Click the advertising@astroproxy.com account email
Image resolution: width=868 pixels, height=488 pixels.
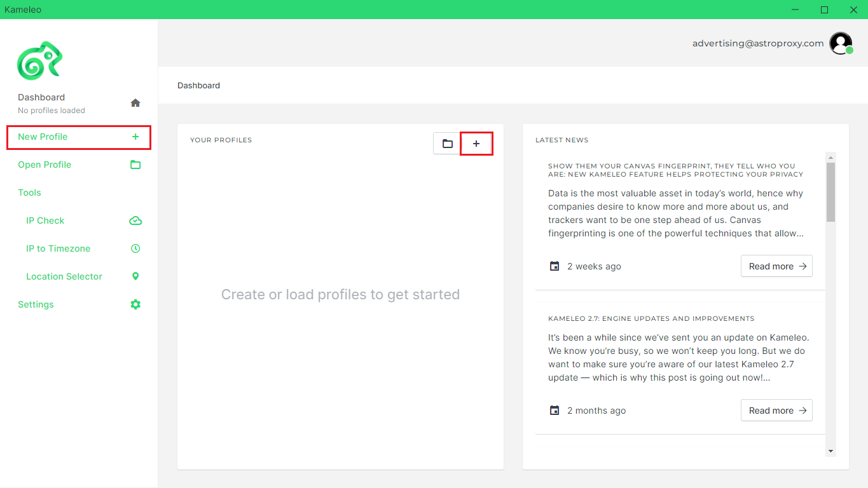758,43
